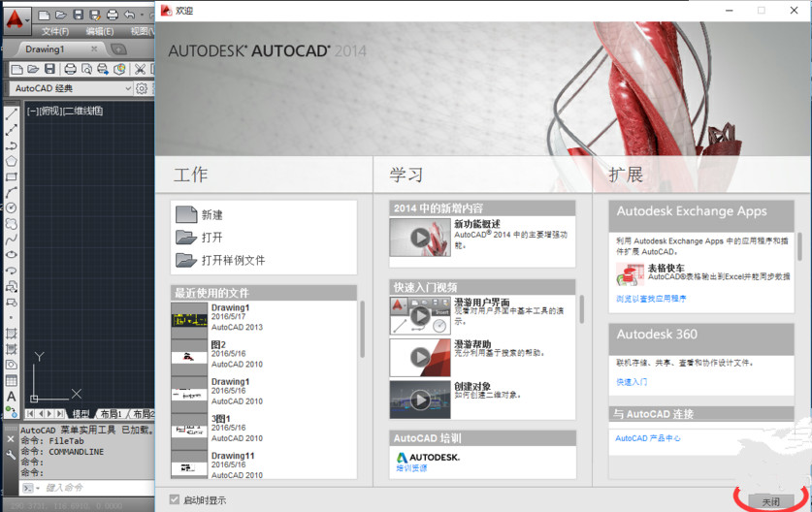812x512 pixels.
Task: Open the 编辑(E) menu
Action: tap(100, 32)
